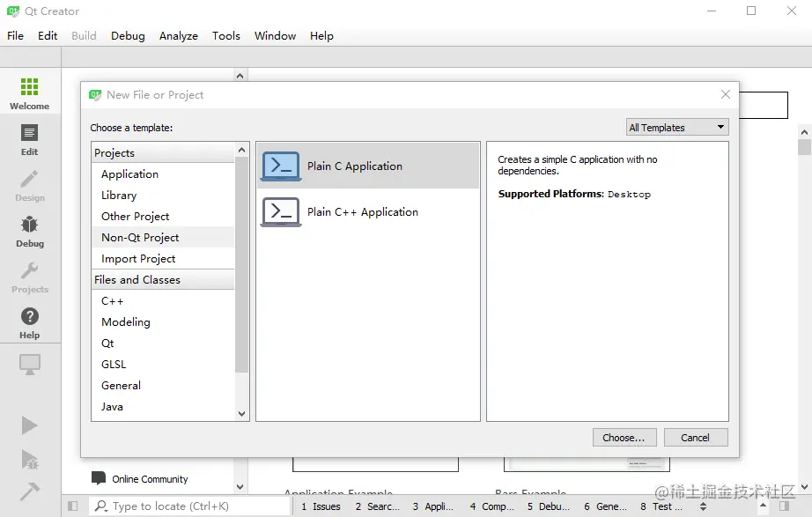Viewport: 812px width, 517px height.
Task: Click Plain C++ Application template text
Action: (363, 212)
